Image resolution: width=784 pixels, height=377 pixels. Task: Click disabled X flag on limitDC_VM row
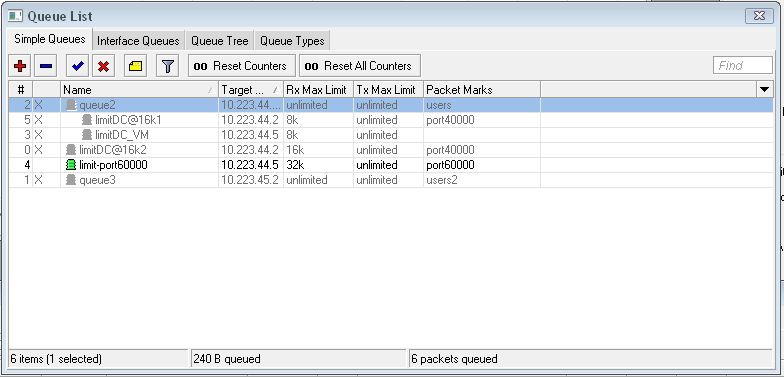tap(38, 135)
